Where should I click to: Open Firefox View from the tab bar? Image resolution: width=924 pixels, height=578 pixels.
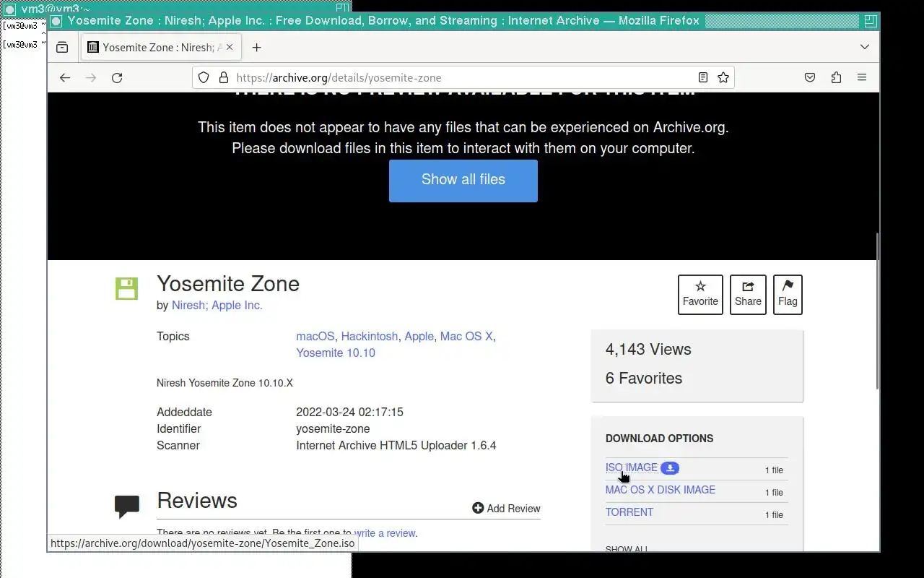click(62, 47)
